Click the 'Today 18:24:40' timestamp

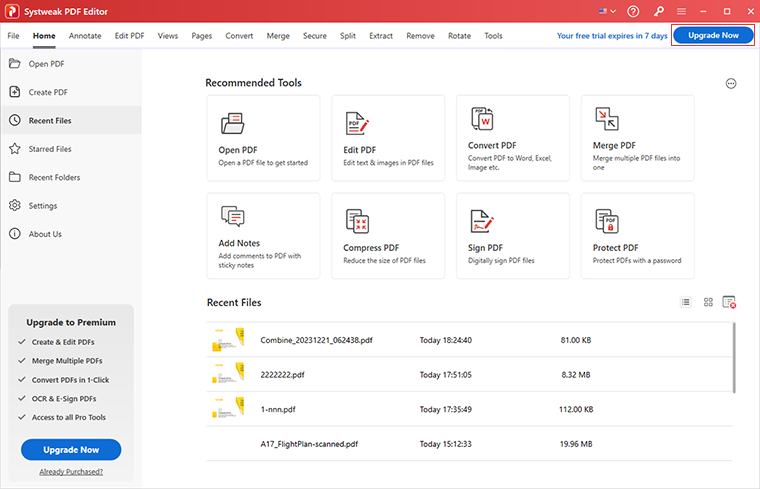[x=445, y=340]
